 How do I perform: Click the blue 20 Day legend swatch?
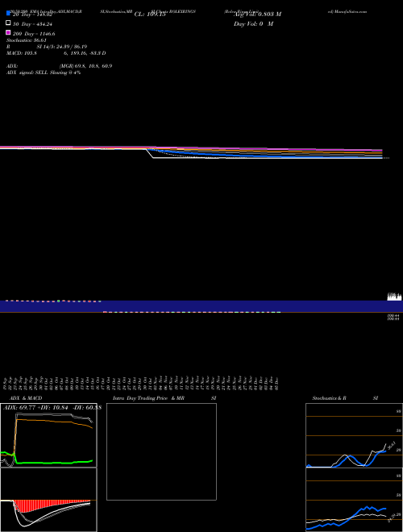(8, 14)
